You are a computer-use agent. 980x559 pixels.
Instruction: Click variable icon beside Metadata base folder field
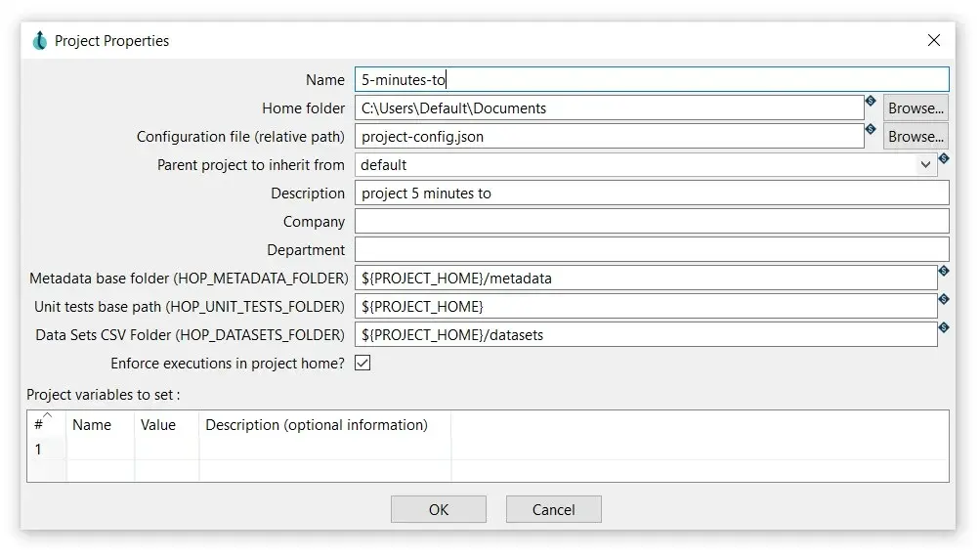pos(944,271)
